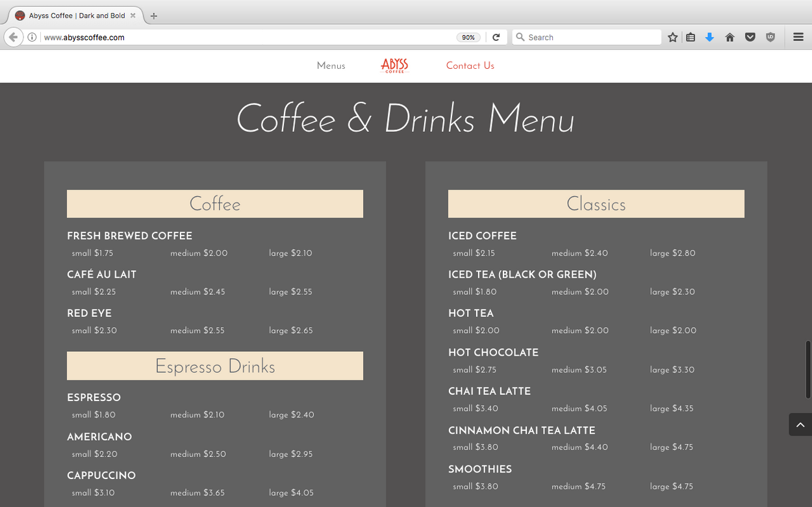The width and height of the screenshot is (812, 507).
Task: Click the back-to-top chevron button
Action: point(800,425)
